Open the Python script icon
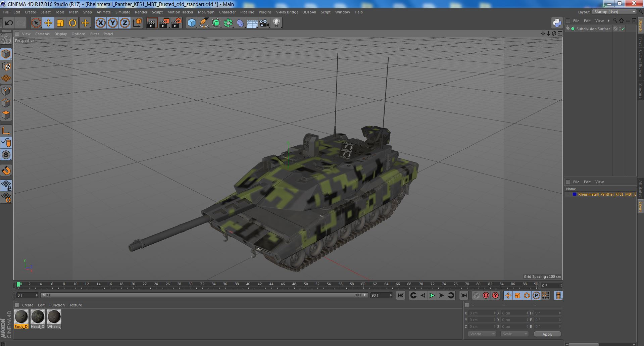 click(557, 23)
